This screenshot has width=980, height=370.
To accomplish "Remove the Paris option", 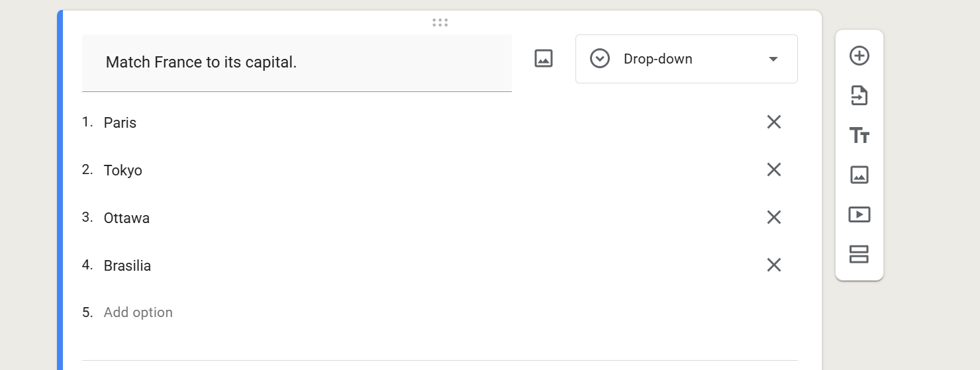I will [x=773, y=122].
